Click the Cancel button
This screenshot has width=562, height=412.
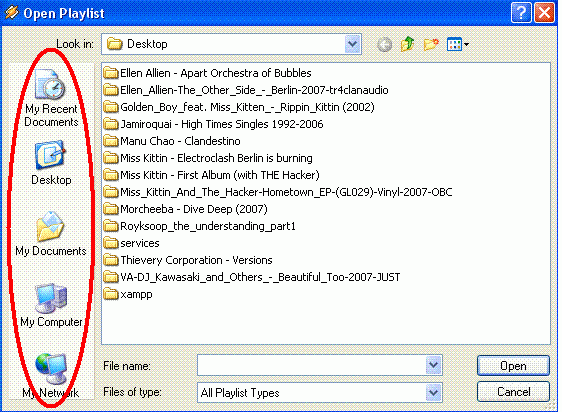513,392
